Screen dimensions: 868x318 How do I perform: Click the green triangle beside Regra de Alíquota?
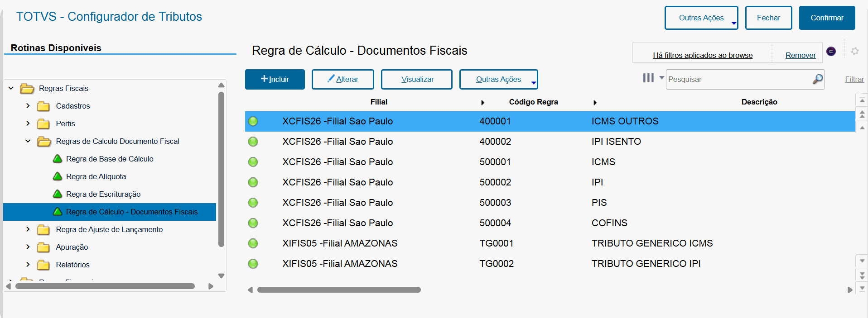click(x=58, y=176)
